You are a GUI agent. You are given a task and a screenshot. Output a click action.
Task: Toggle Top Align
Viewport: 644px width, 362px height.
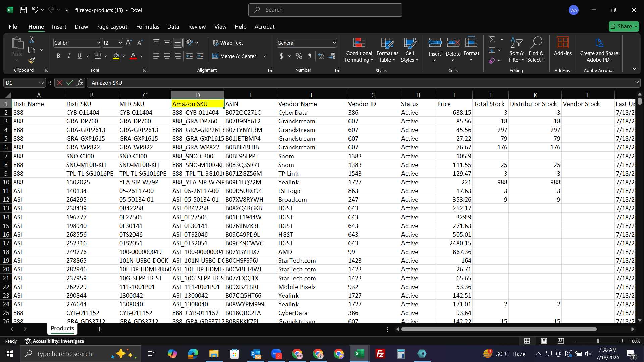156,43
